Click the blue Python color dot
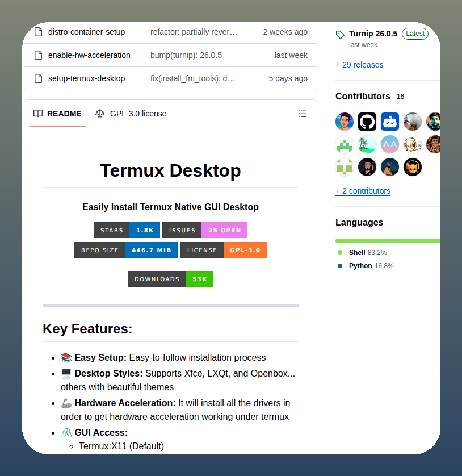 (x=340, y=266)
